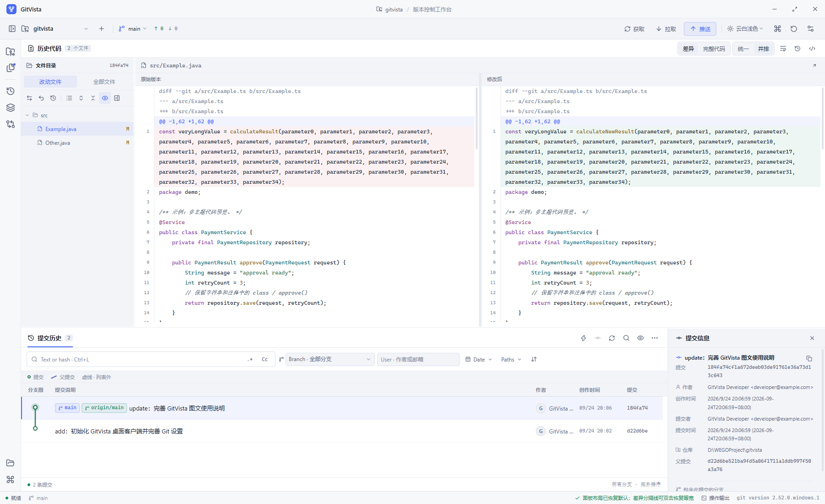Image resolution: width=825 pixels, height=504 pixels.
Task: Open the compare branches icon in left sidebar
Action: pos(11,124)
